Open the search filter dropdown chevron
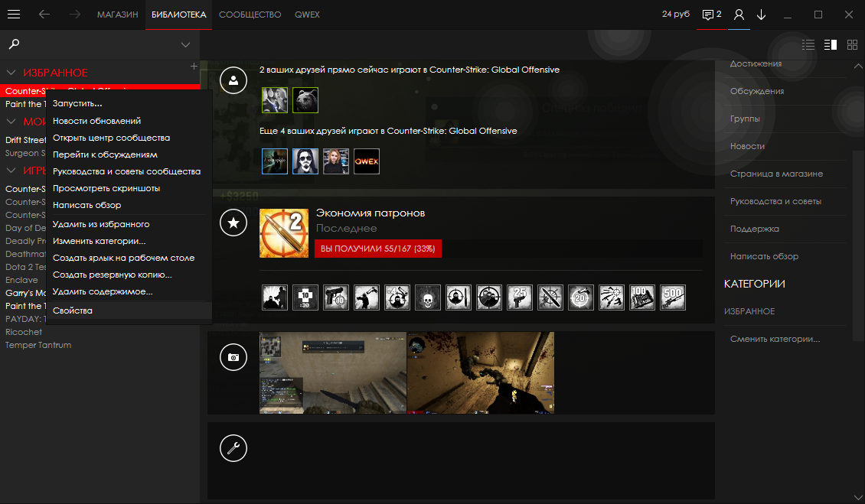Screen dimensions: 865x504 185,44
